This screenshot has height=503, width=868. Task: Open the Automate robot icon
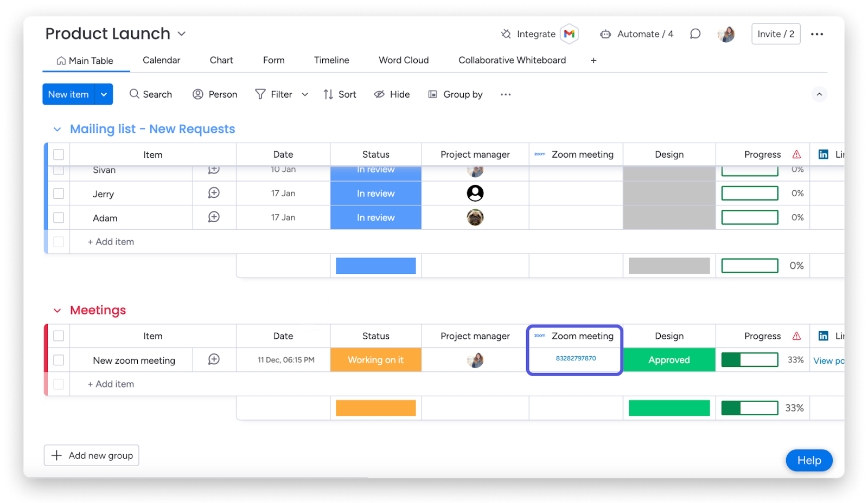(x=605, y=34)
